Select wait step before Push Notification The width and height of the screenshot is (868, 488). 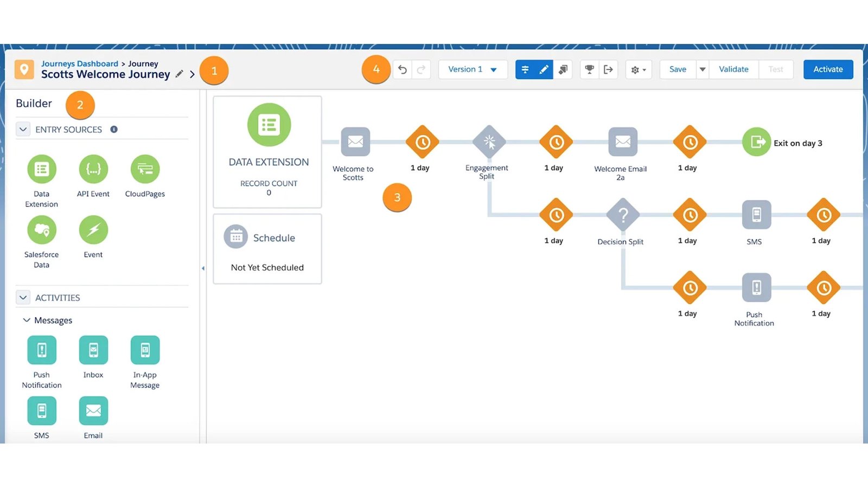[690, 288]
